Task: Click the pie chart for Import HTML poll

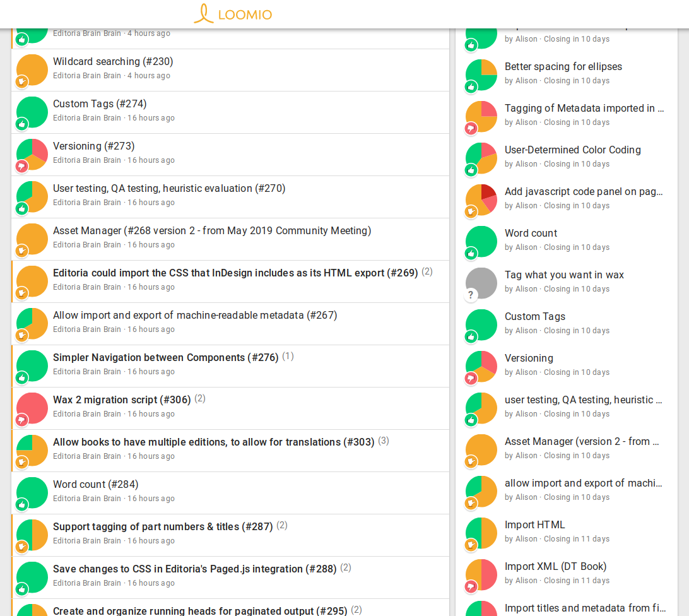Action: coord(481,533)
